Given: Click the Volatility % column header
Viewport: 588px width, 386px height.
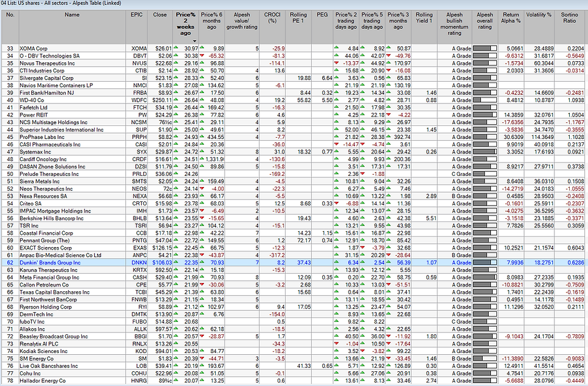Looking at the screenshot, I should (x=539, y=27).
